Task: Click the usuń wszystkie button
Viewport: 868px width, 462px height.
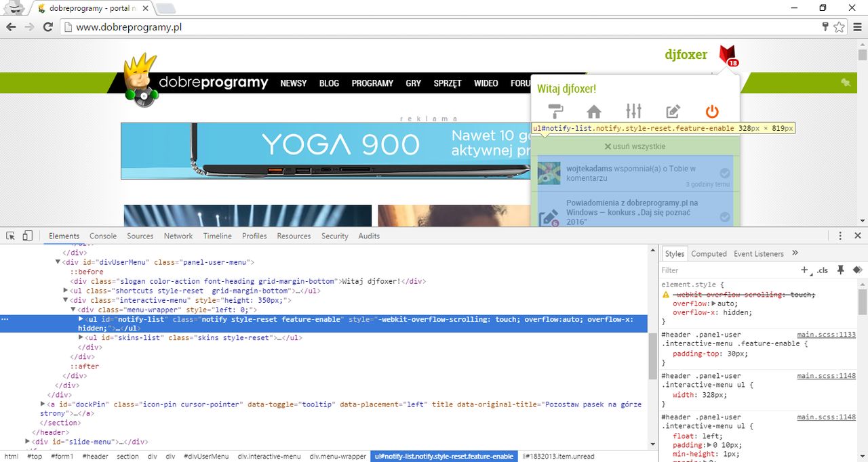Action: (635, 146)
